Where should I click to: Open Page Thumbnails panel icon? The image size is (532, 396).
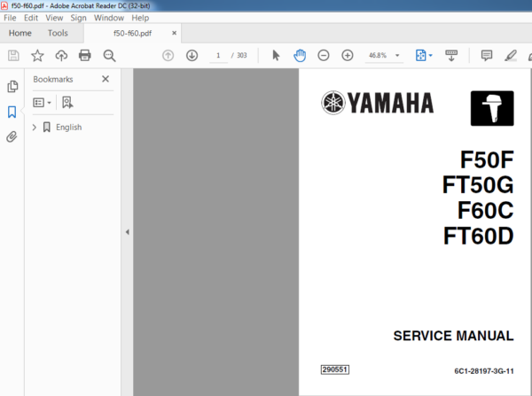click(12, 87)
